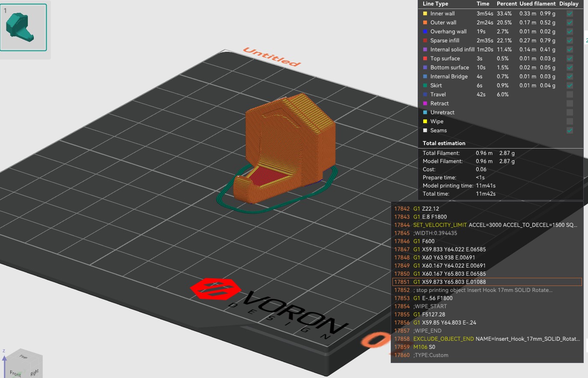Click the Sparse infill red swatch
Image resolution: width=588 pixels, height=378 pixels.
point(425,41)
